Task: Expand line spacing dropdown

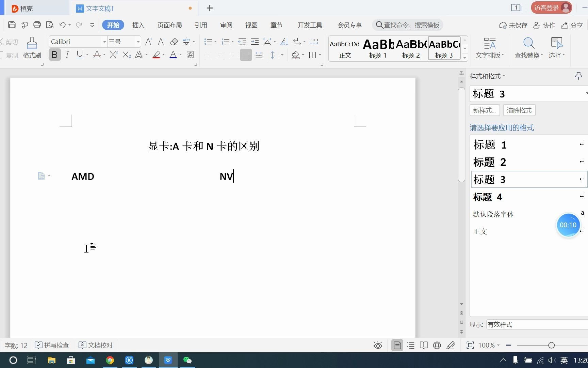Action: coord(282,55)
